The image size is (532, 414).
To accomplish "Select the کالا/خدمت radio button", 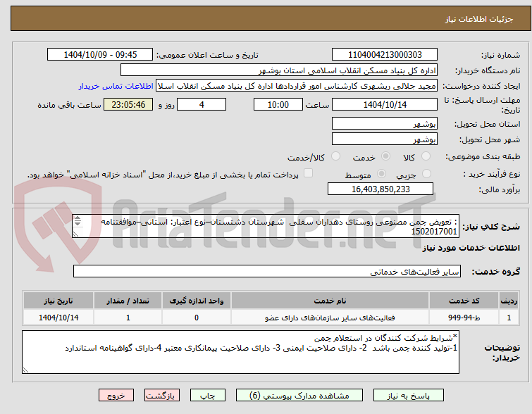I will coord(335,156).
